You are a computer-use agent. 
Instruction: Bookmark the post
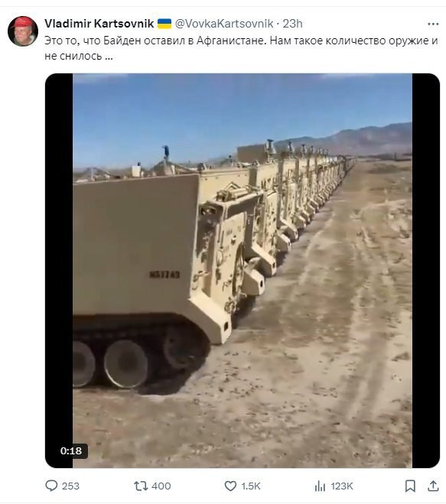[410, 486]
